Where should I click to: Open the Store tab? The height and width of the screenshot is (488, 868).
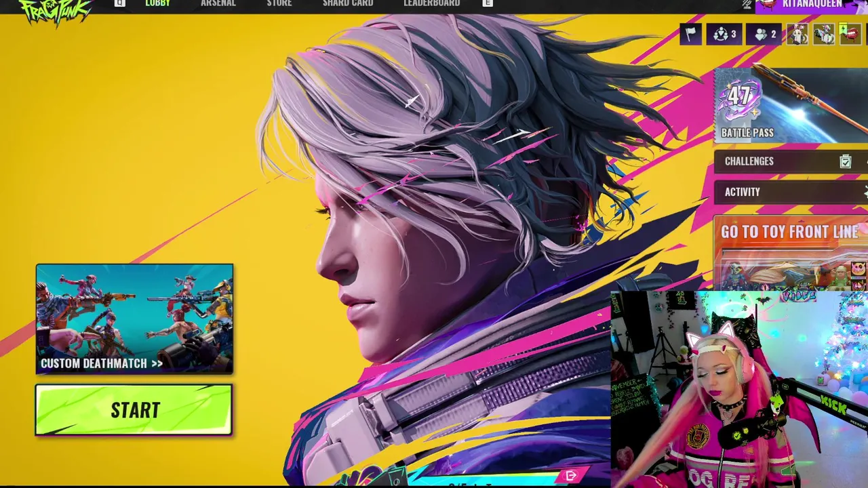coord(279,3)
